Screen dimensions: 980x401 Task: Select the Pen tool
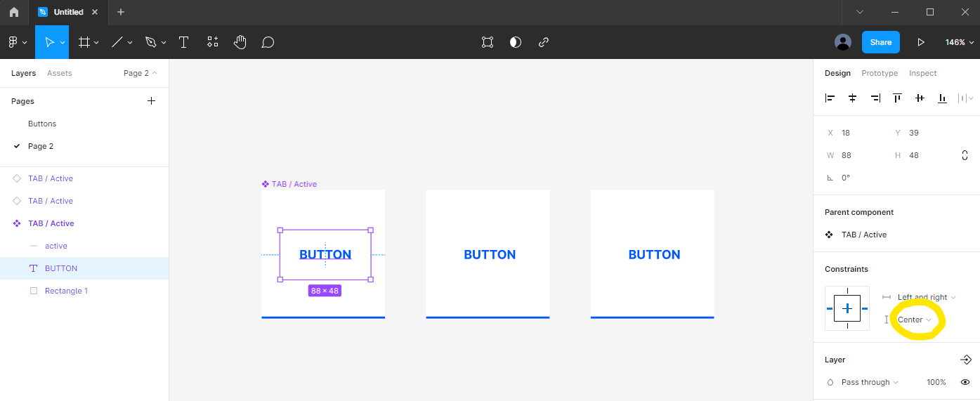150,42
